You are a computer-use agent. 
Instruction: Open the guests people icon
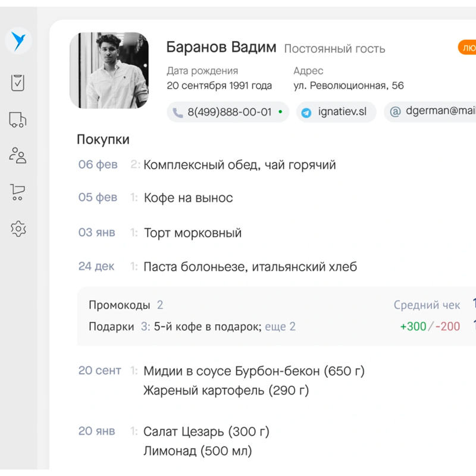click(18, 156)
